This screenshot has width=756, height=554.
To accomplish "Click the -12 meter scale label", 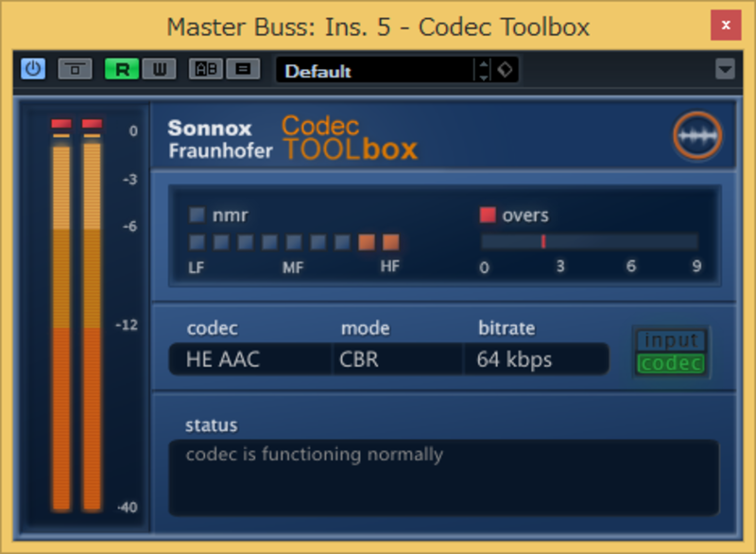I will click(127, 325).
